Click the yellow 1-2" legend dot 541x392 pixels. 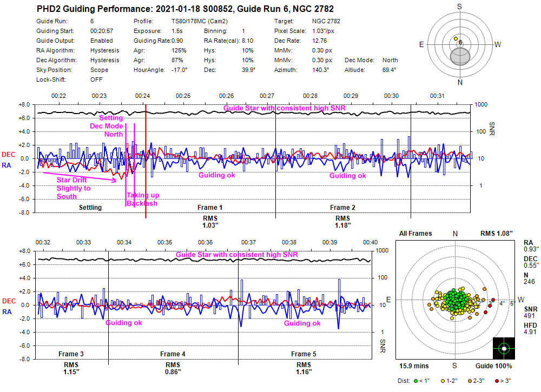pos(443,381)
